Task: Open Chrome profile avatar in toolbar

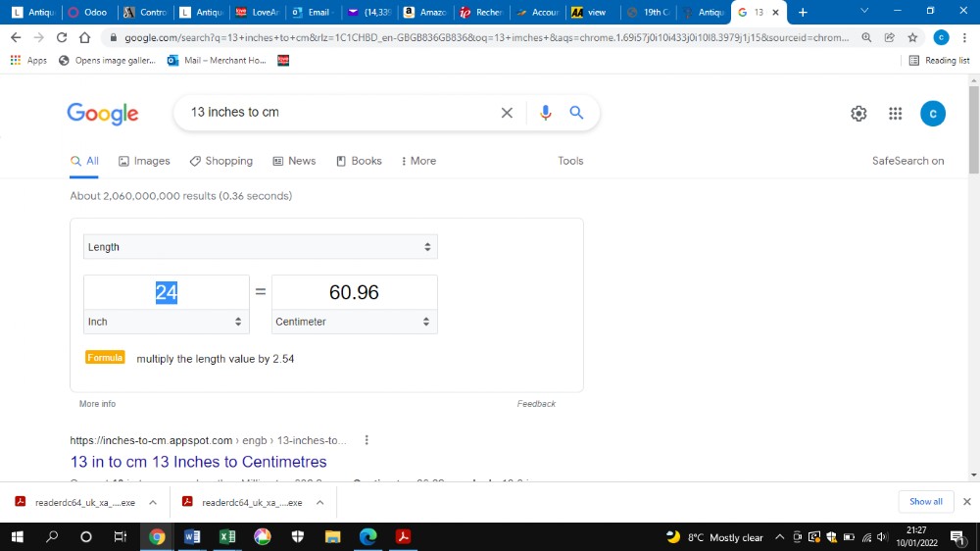Action: click(941, 37)
